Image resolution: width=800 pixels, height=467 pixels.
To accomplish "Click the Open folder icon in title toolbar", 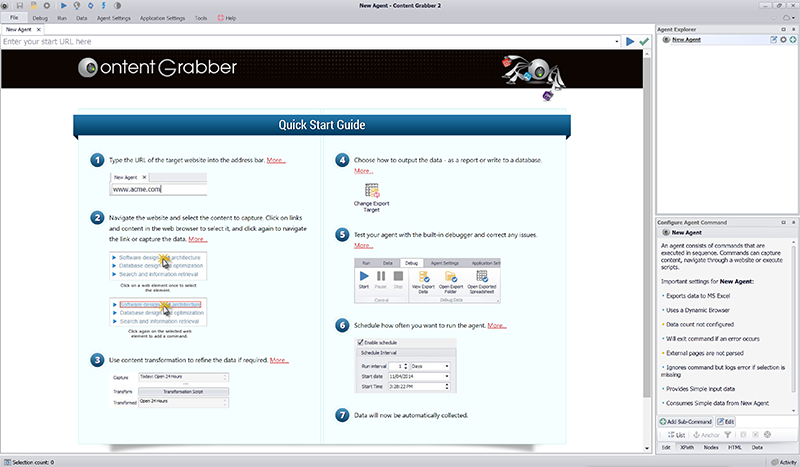I will point(34,6).
